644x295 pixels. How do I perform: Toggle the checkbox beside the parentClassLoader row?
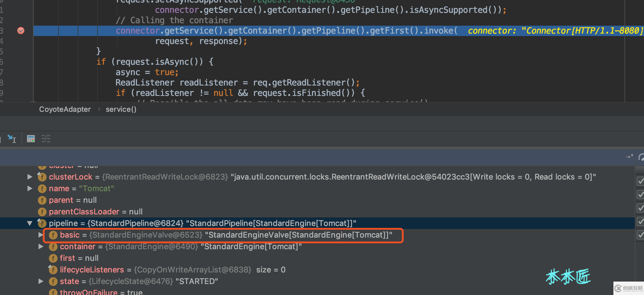tap(640, 208)
